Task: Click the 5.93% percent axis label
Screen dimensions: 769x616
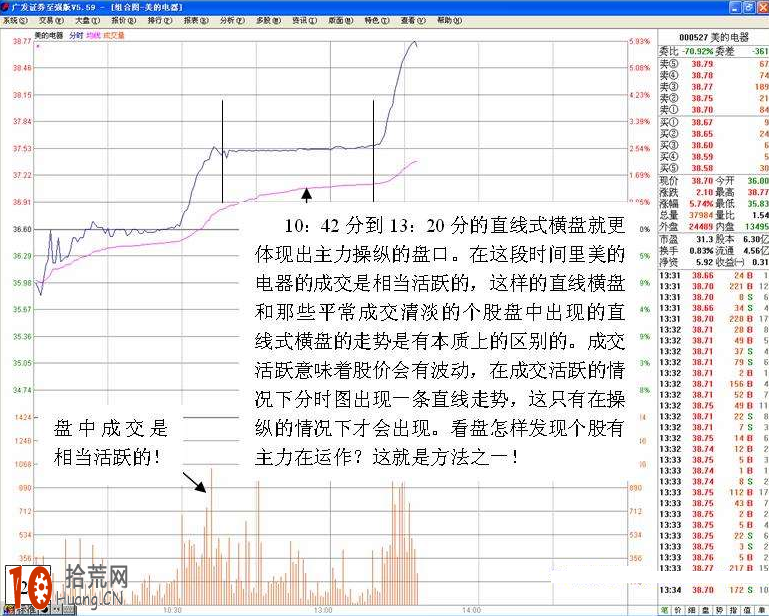Action: [640, 42]
